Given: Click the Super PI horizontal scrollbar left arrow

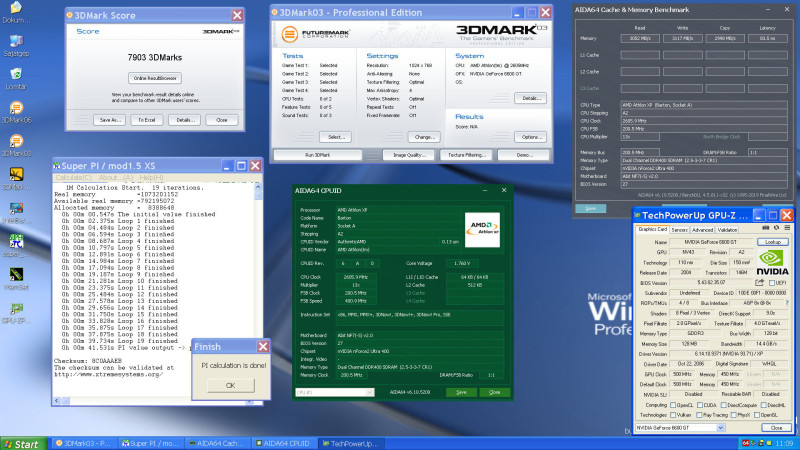Looking at the screenshot, I should point(57,401).
